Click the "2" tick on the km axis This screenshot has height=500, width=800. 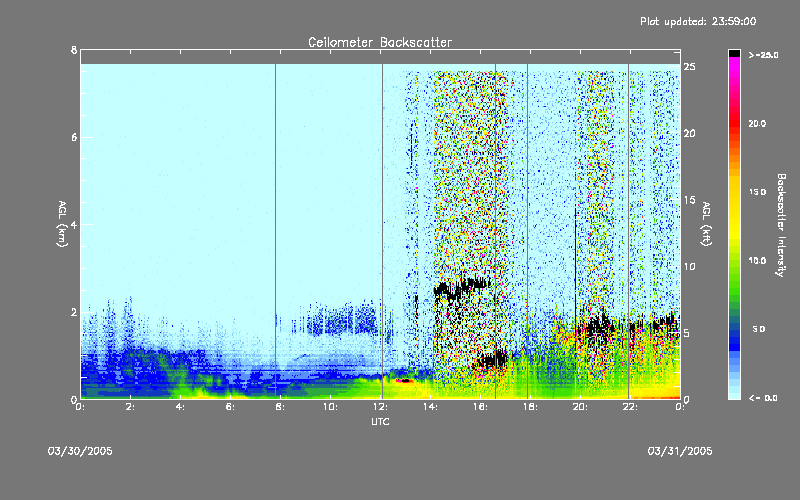pyautogui.click(x=74, y=312)
